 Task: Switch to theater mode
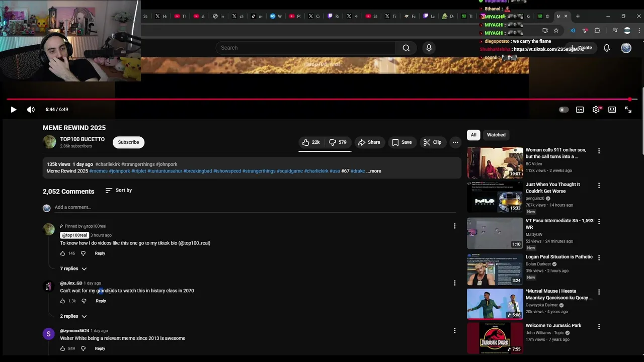[612, 110]
